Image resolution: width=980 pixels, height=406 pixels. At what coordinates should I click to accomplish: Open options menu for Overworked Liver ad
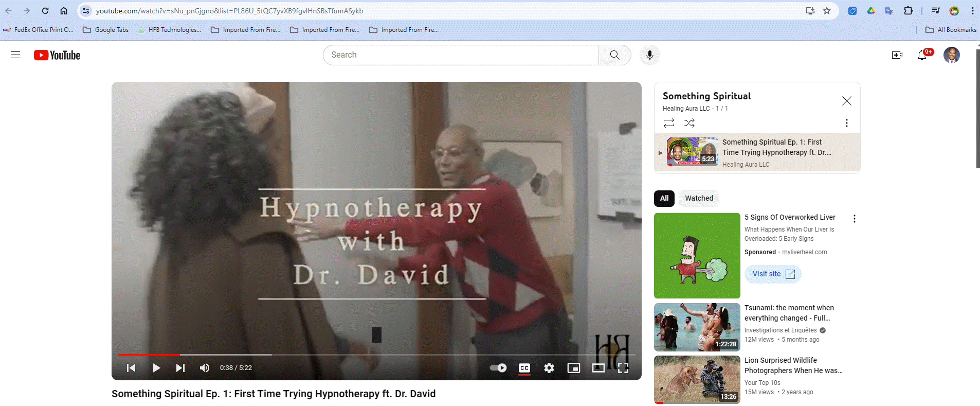point(854,219)
